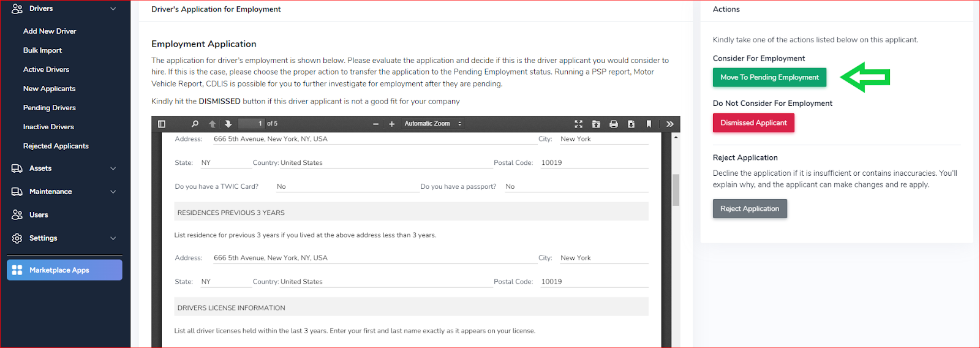Screen dimensions: 980x348
Task: Click the TWIC Card answer 'No'
Action: click(281, 186)
